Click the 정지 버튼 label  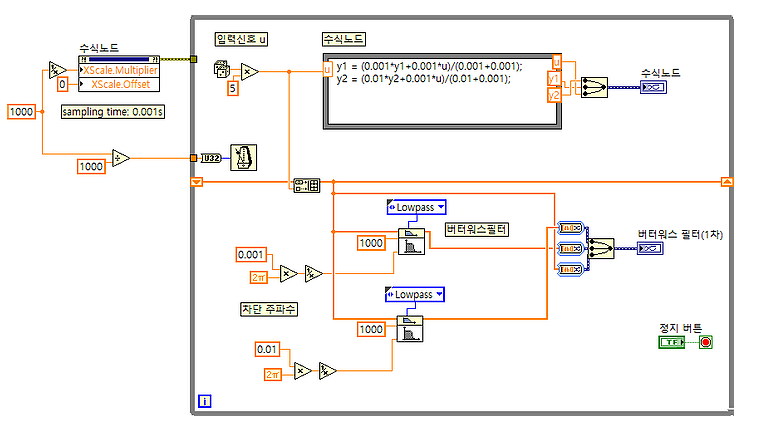pos(680,328)
